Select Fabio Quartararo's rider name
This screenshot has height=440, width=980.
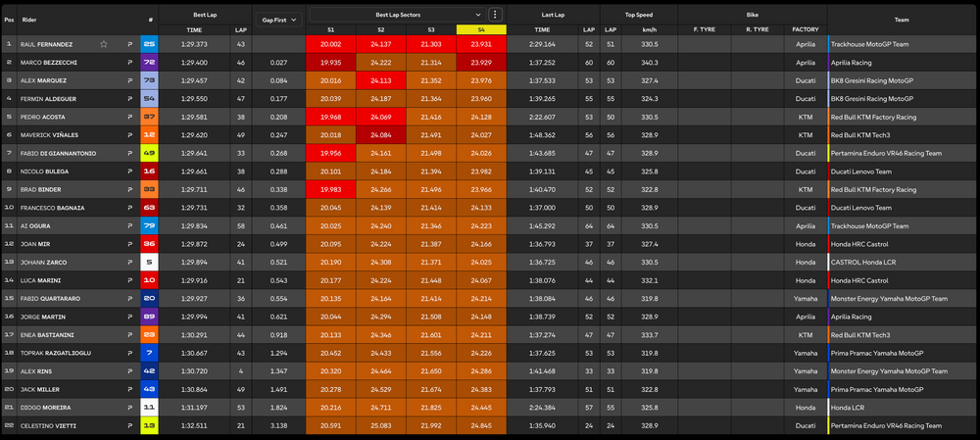point(53,299)
